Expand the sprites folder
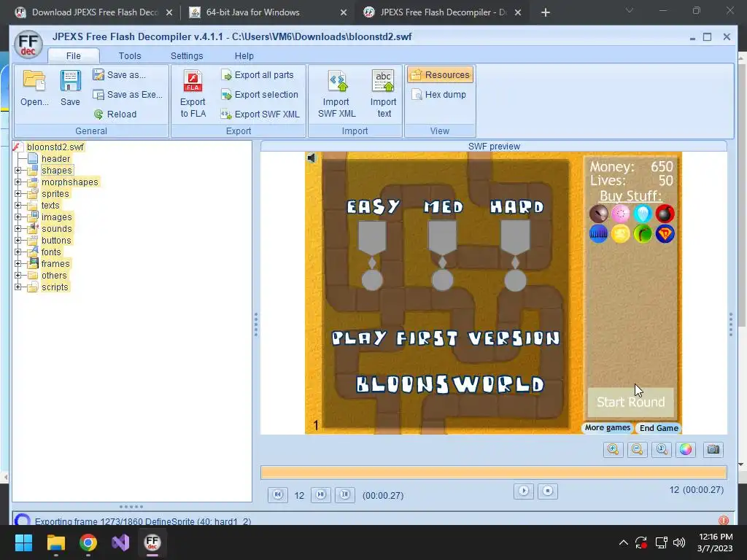 18,193
